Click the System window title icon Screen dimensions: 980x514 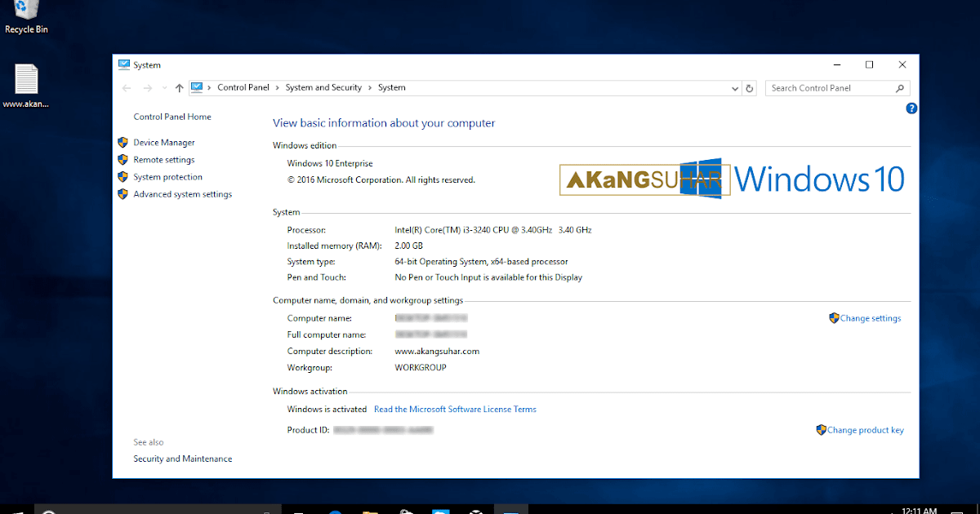pyautogui.click(x=124, y=64)
